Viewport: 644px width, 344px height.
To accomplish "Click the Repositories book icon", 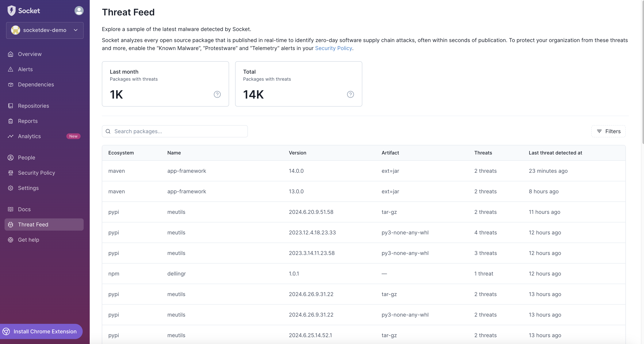I will click(10, 106).
